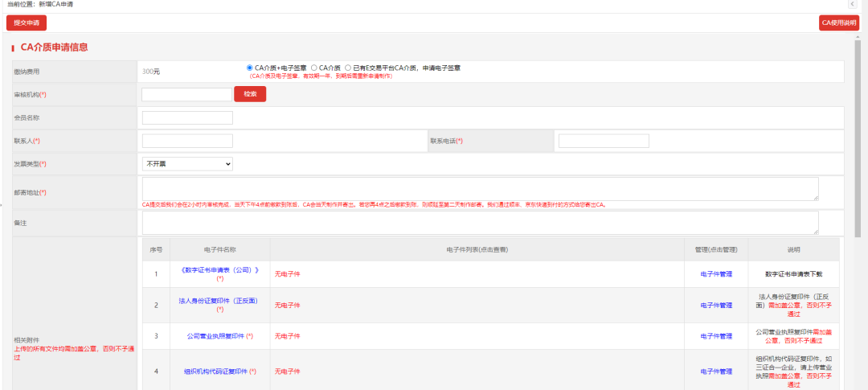This screenshot has height=390, width=868.
Task: Open 《数字证书申请表（公司）》 link
Action: click(x=219, y=270)
